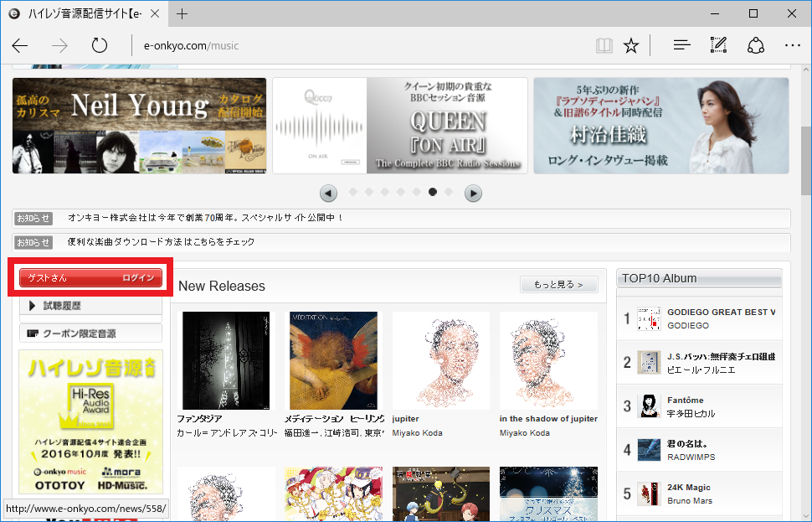The height and width of the screenshot is (522, 812).
Task: Click the ゲストさん ログイン button
Action: pos(90,278)
